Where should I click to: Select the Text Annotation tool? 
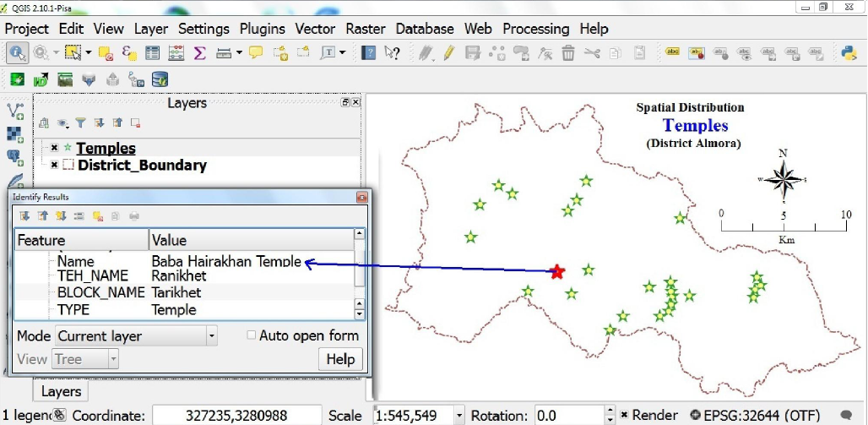pyautogui.click(x=328, y=52)
